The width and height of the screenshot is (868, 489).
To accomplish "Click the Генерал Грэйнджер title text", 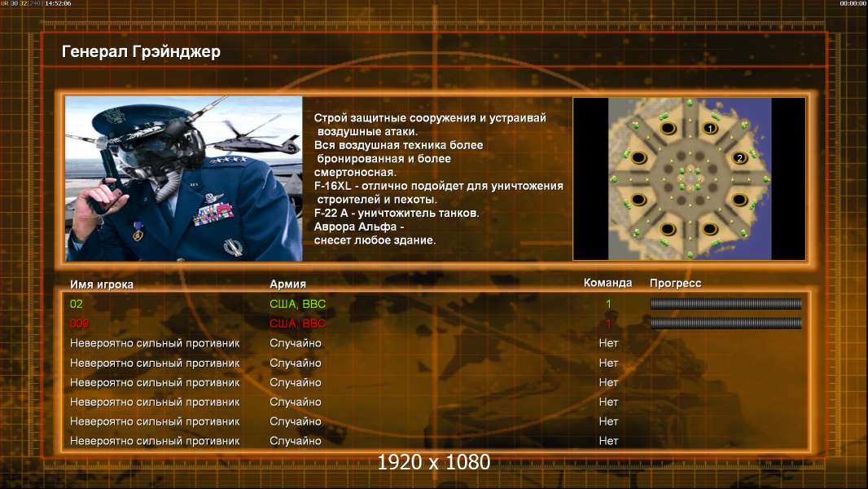I will [141, 52].
